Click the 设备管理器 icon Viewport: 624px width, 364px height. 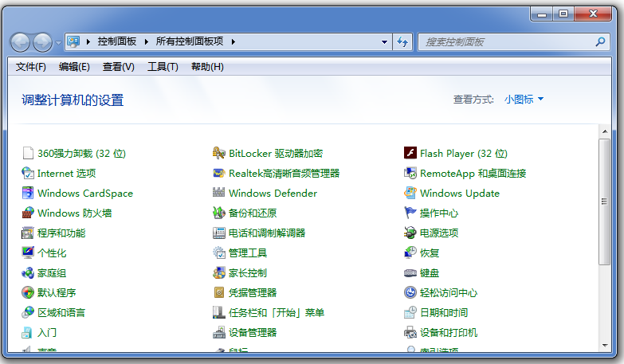(x=219, y=333)
